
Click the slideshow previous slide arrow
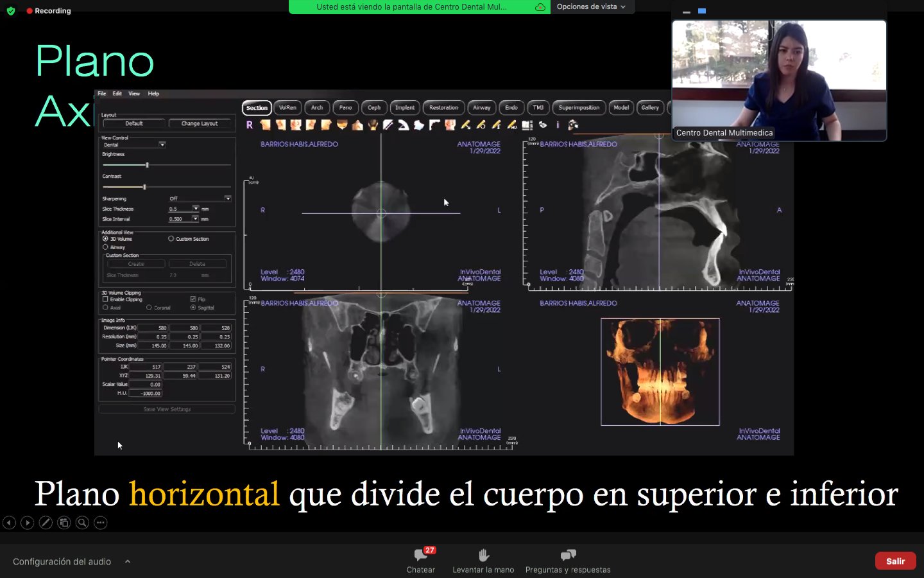tap(9, 523)
